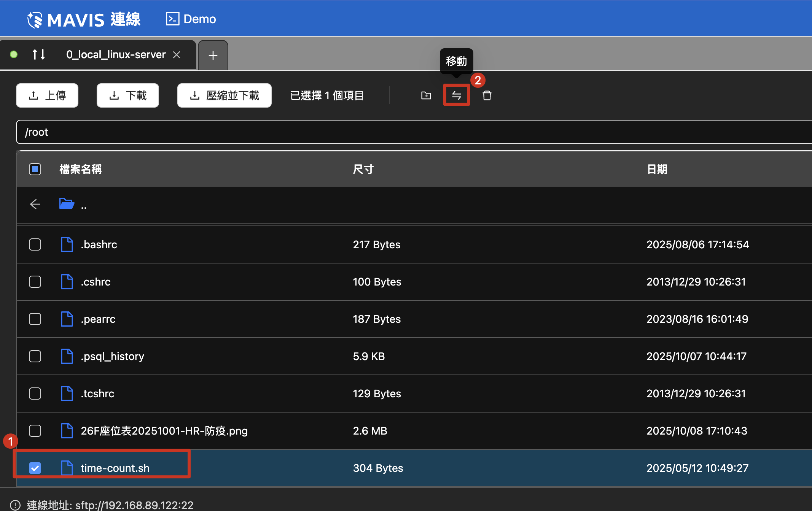Tick the .bashrc checkbox
This screenshot has width=812, height=511.
(35, 244)
